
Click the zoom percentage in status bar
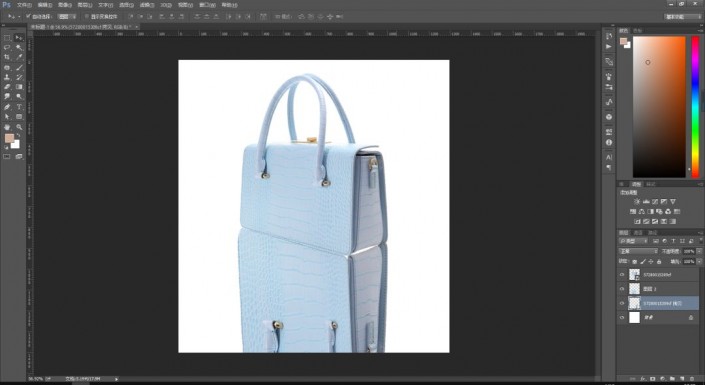pos(36,379)
